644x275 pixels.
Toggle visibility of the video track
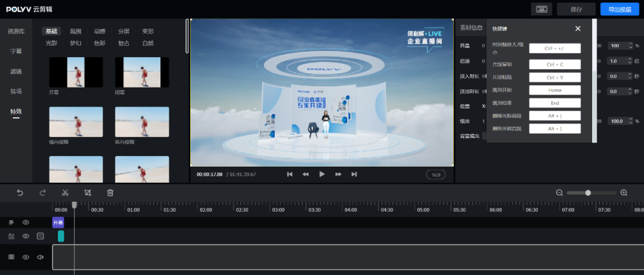tap(26, 257)
